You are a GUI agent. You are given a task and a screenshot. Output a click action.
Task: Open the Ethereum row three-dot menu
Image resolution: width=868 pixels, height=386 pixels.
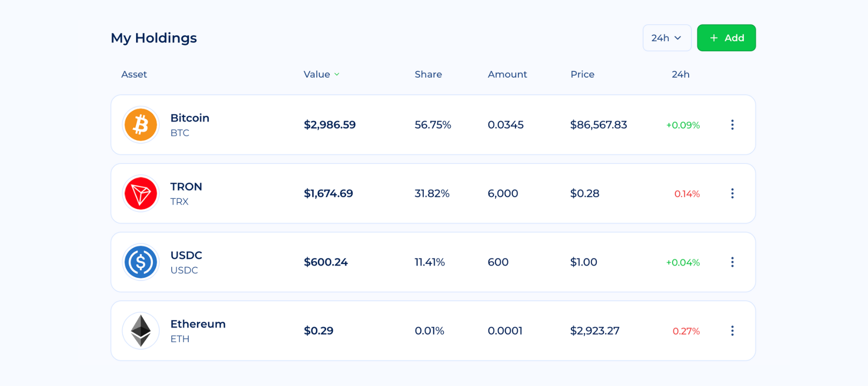point(732,331)
